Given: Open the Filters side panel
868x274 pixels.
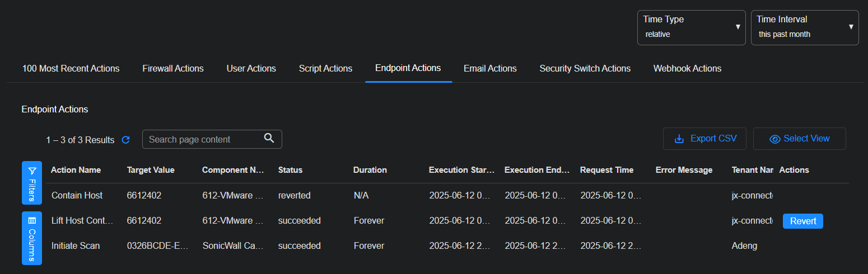Looking at the screenshot, I should pos(32,182).
